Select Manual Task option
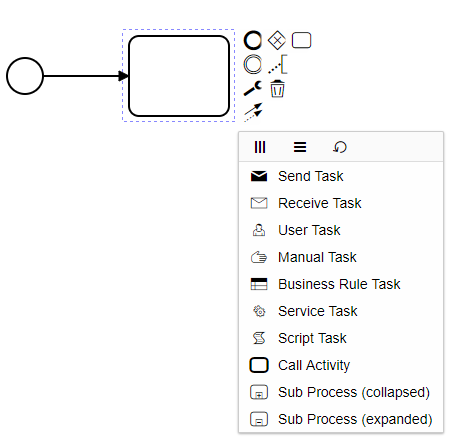The image size is (449, 438). [341, 257]
